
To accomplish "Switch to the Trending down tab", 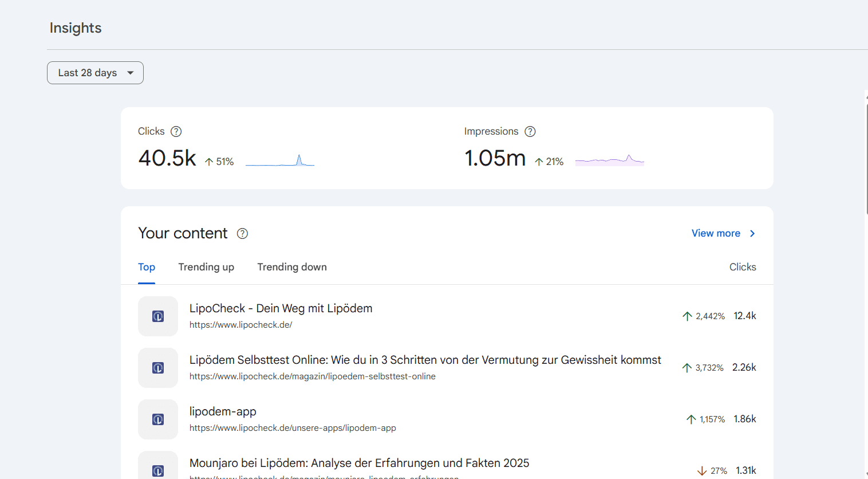I will 292,267.
